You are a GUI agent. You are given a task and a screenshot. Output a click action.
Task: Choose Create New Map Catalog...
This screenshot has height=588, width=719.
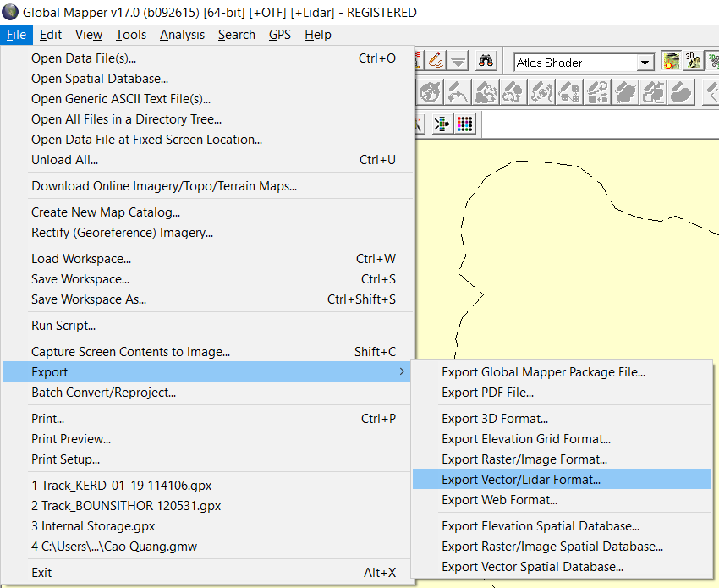[208, 212]
